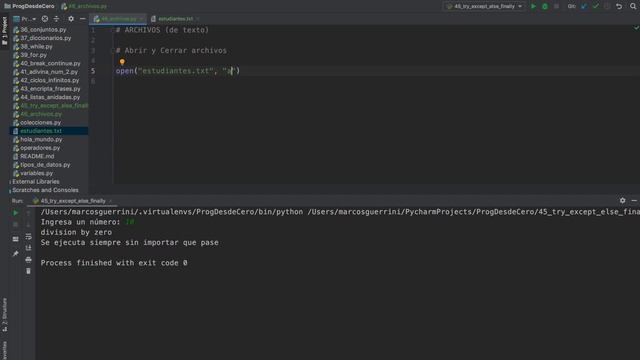Viewport: 640px width, 360px height.
Task: Revert changes with the rollback arrow icon
Action: coord(619,7)
